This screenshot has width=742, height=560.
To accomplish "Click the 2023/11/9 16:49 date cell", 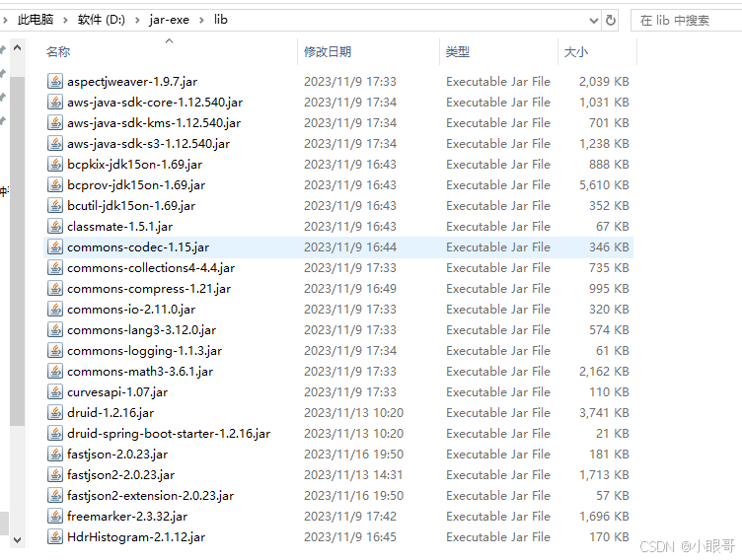I will click(x=350, y=289).
